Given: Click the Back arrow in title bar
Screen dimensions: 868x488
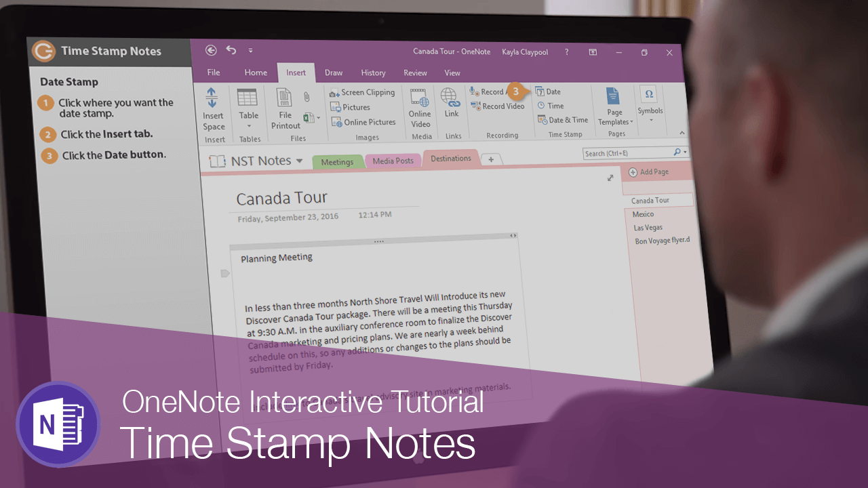Looking at the screenshot, I should pyautogui.click(x=211, y=50).
